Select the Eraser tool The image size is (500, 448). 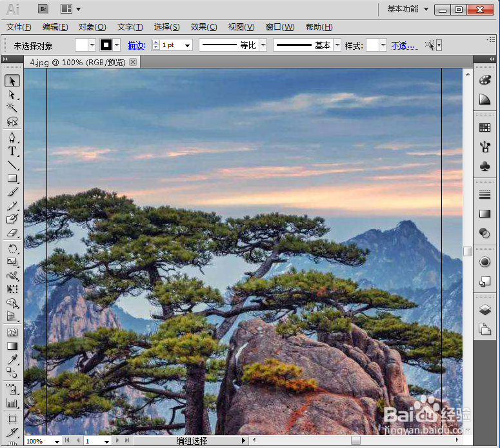(12, 233)
